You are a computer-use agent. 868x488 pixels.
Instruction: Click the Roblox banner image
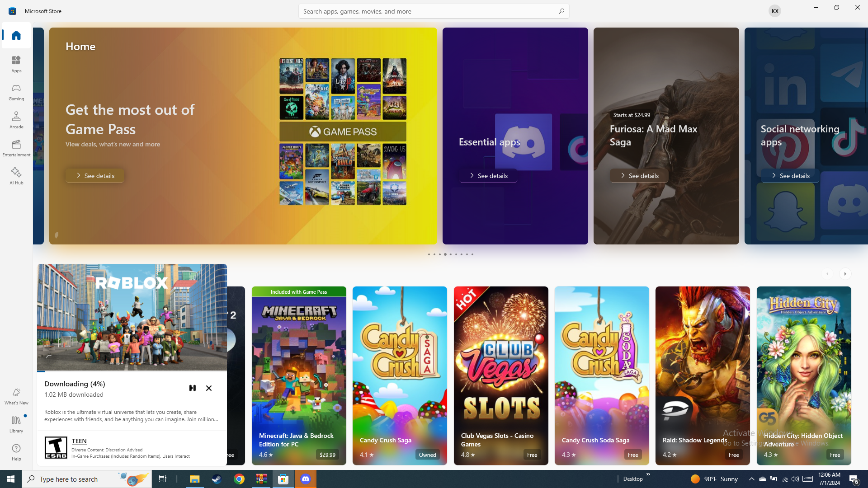click(x=132, y=317)
